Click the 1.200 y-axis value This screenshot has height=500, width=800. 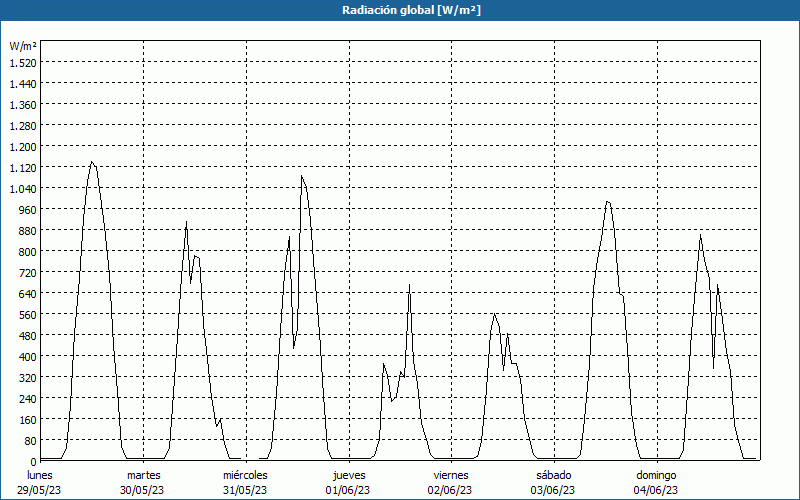[x=23, y=146]
